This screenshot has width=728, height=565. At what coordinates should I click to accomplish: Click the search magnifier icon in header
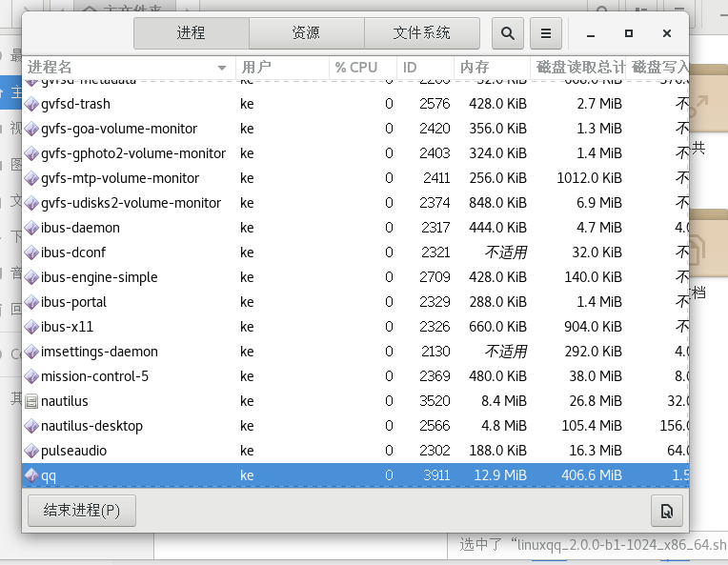pyautogui.click(x=508, y=33)
